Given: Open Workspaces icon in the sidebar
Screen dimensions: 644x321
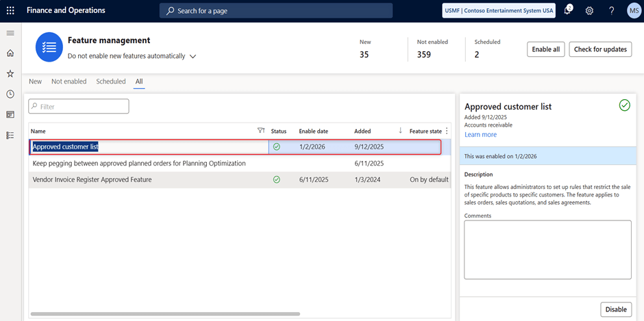Looking at the screenshot, I should point(10,115).
